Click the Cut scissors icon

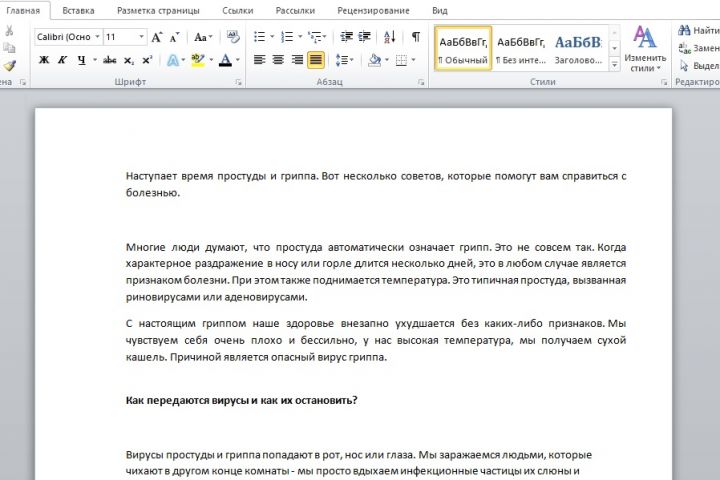pyautogui.click(x=9, y=31)
